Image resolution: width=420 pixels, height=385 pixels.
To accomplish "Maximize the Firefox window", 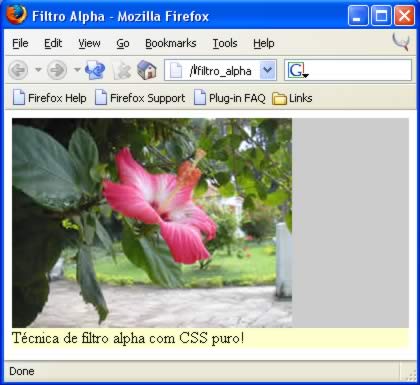I will point(381,16).
